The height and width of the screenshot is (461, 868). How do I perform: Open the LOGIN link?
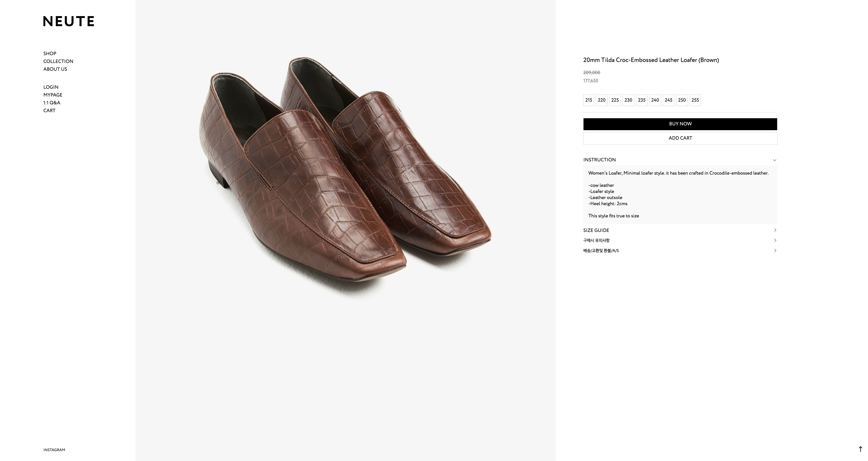[51, 87]
